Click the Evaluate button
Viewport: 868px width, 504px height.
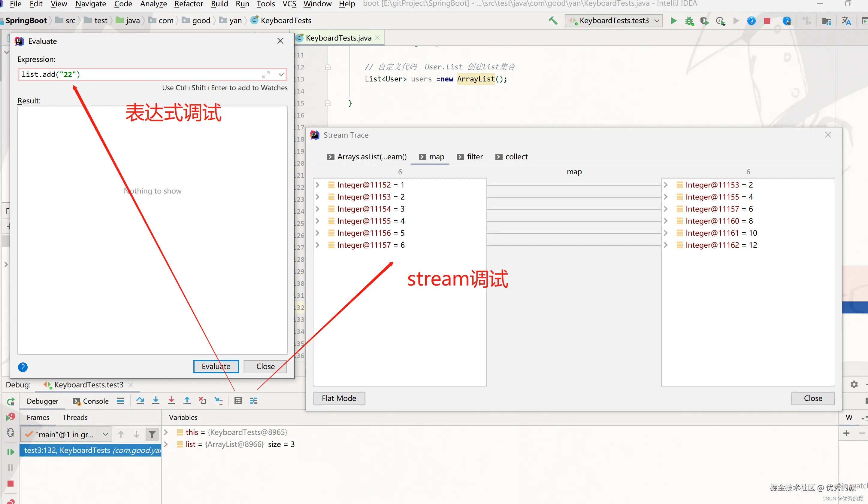(x=216, y=366)
